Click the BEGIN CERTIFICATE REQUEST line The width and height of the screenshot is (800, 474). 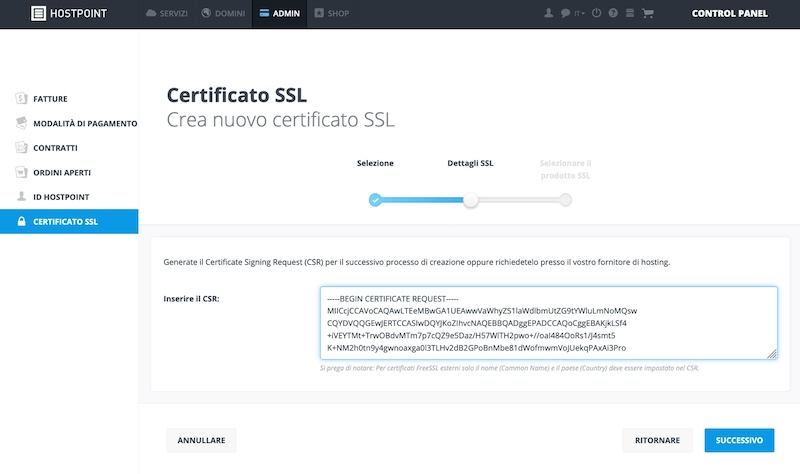point(393,298)
